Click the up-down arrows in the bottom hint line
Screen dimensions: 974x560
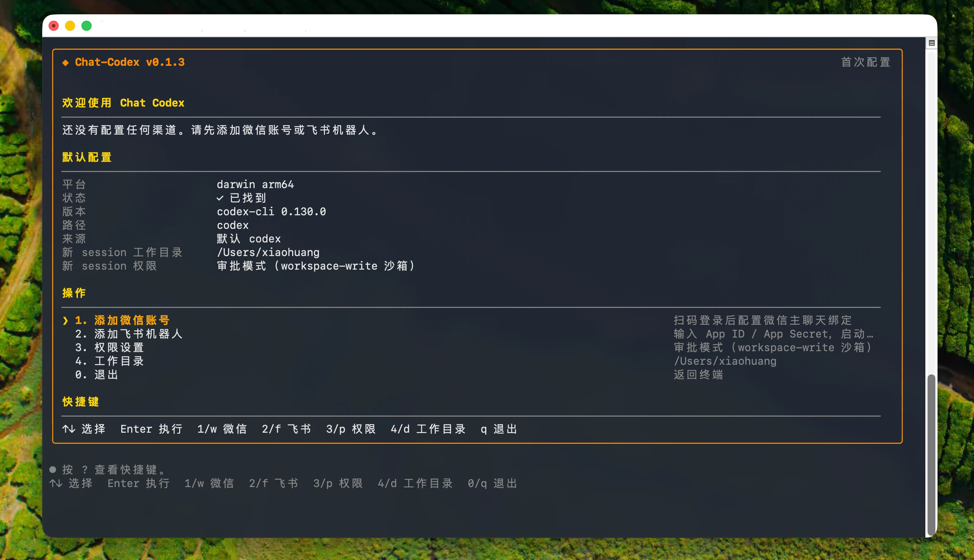[x=56, y=483]
